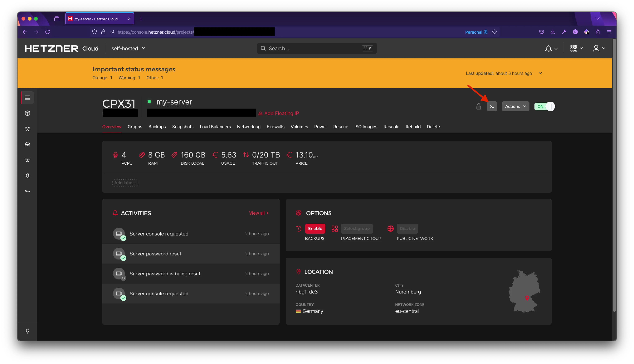
Task: Click the Personal container label in address bar
Action: 476,32
